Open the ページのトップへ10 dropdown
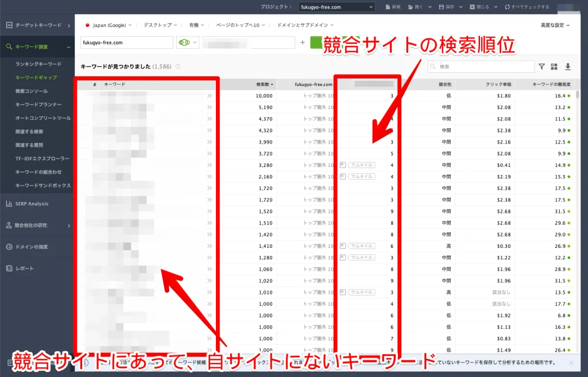 point(241,25)
